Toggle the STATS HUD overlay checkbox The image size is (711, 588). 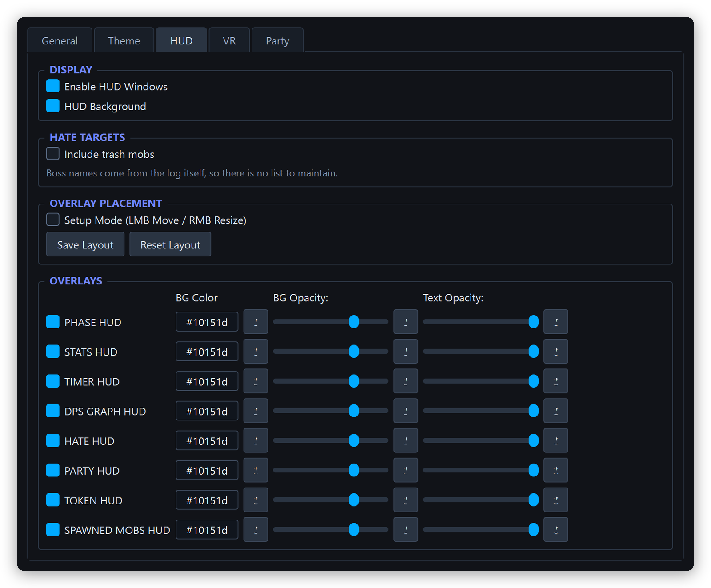click(x=53, y=352)
